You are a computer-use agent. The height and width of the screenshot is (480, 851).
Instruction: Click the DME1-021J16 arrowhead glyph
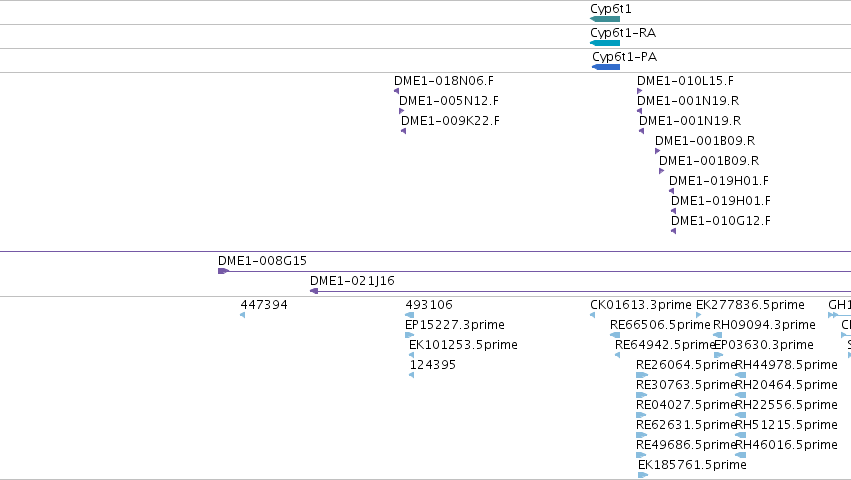click(x=314, y=291)
